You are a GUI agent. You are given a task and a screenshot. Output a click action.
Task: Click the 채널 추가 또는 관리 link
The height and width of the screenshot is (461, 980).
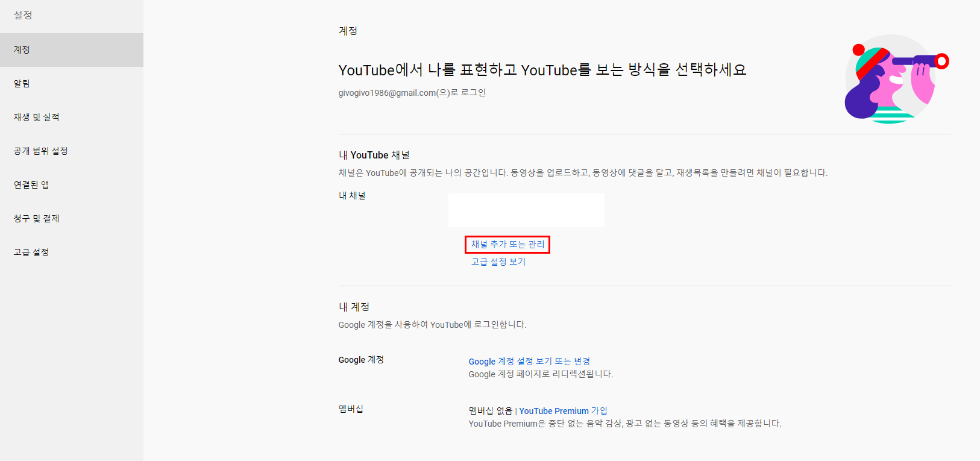[507, 244]
